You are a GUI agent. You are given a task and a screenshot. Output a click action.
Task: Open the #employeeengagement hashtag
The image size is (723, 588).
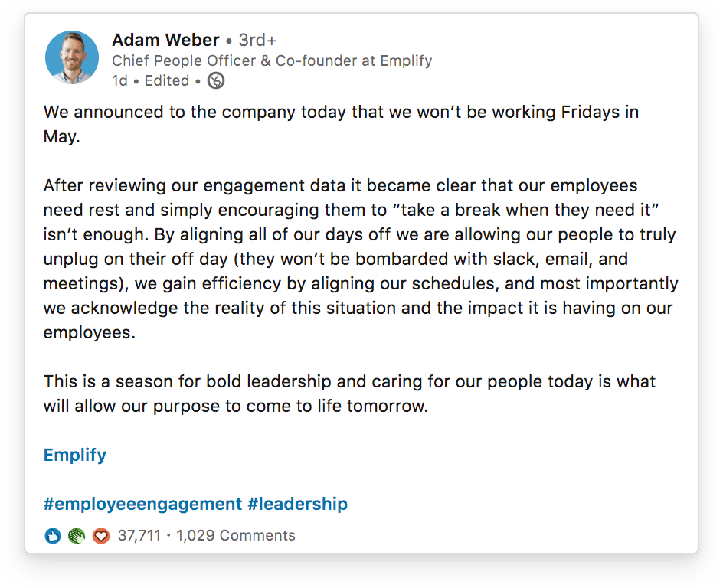tap(140, 504)
